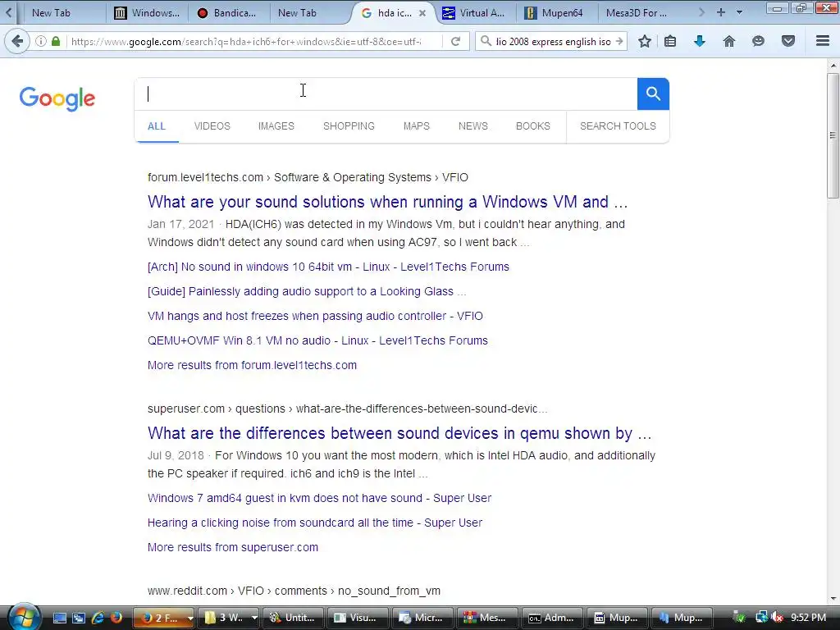Screen dimensions: 840x630
Task: Open 'Windows 7 amd64 guest in kvm' link
Action: click(x=319, y=498)
